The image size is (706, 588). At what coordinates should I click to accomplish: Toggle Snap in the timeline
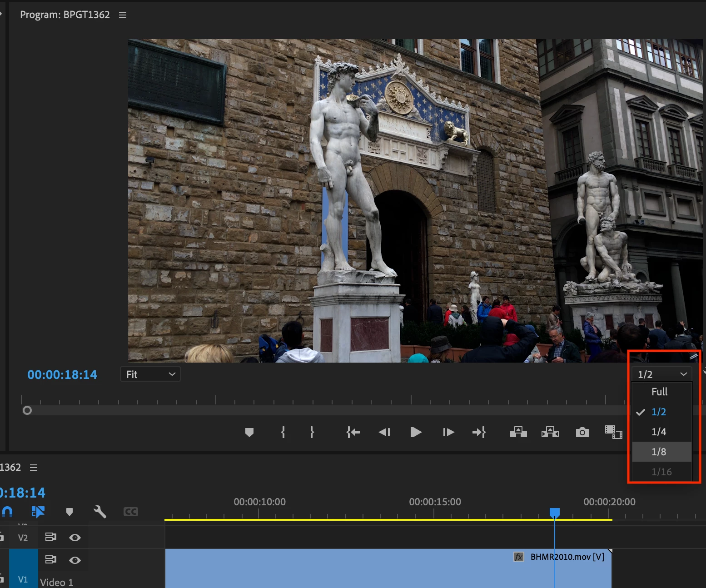pos(7,512)
